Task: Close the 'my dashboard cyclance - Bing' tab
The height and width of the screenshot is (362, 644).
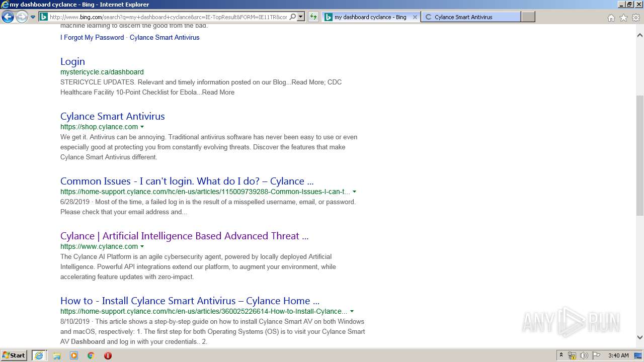Action: pyautogui.click(x=415, y=17)
